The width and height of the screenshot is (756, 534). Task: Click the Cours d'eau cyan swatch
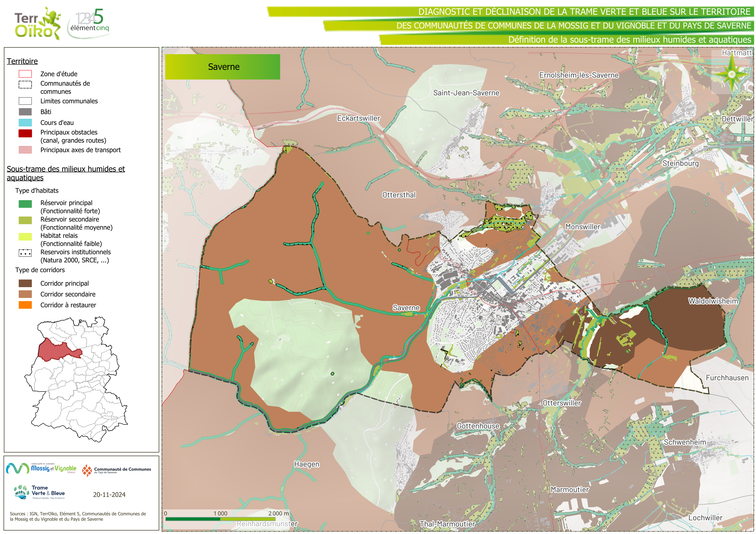pos(25,123)
